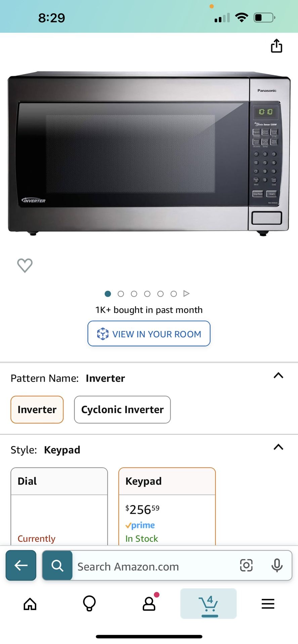Image resolution: width=298 pixels, height=644 pixels.
Task: Advance the image carousel with the arrow
Action: click(186, 293)
